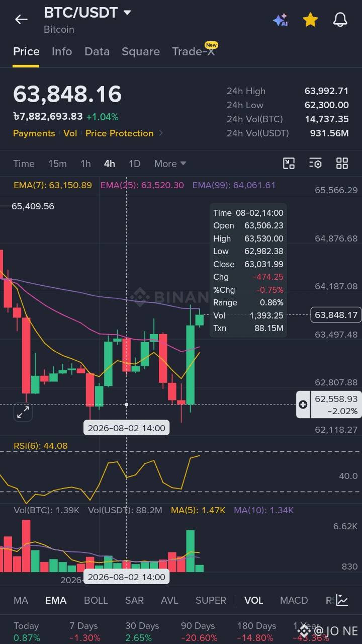Tap the RSI(6) 44.08 label
Viewport: 362px width, 644px height.
click(x=40, y=446)
